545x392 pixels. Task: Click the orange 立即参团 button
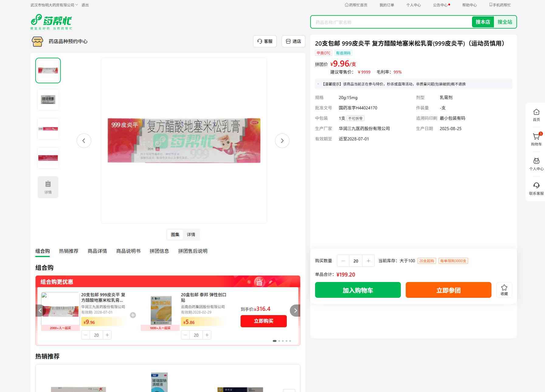click(x=448, y=290)
